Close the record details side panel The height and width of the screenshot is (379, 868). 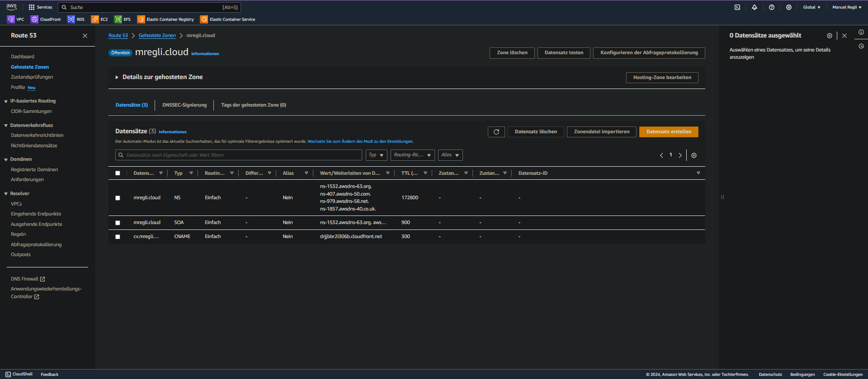[x=844, y=36]
